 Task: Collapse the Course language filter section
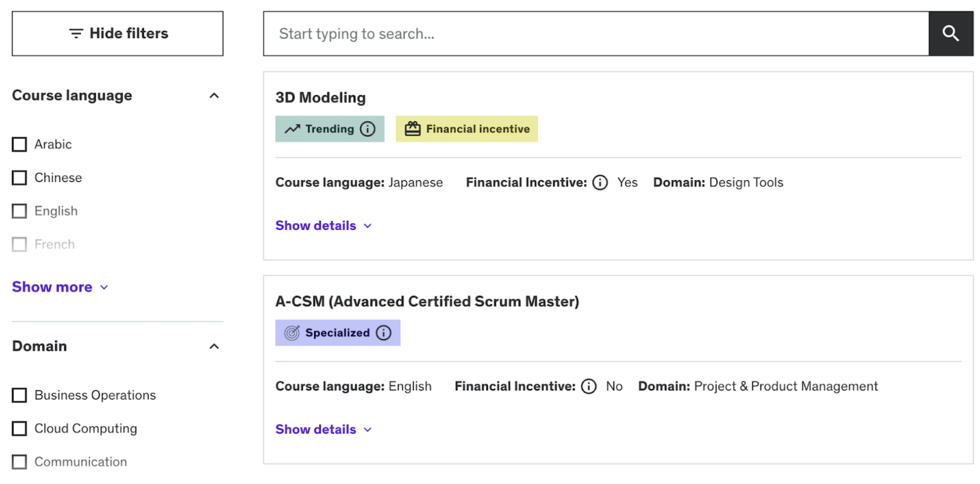(214, 96)
